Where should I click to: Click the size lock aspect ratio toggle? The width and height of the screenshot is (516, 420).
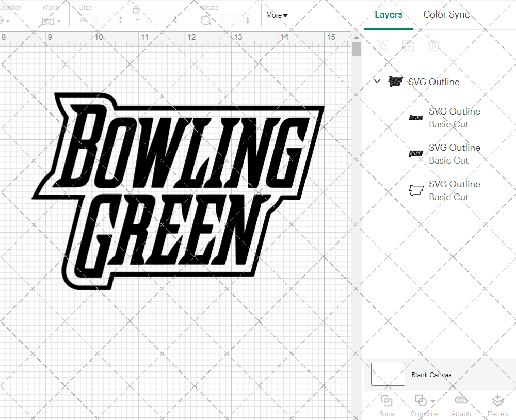(x=136, y=9)
